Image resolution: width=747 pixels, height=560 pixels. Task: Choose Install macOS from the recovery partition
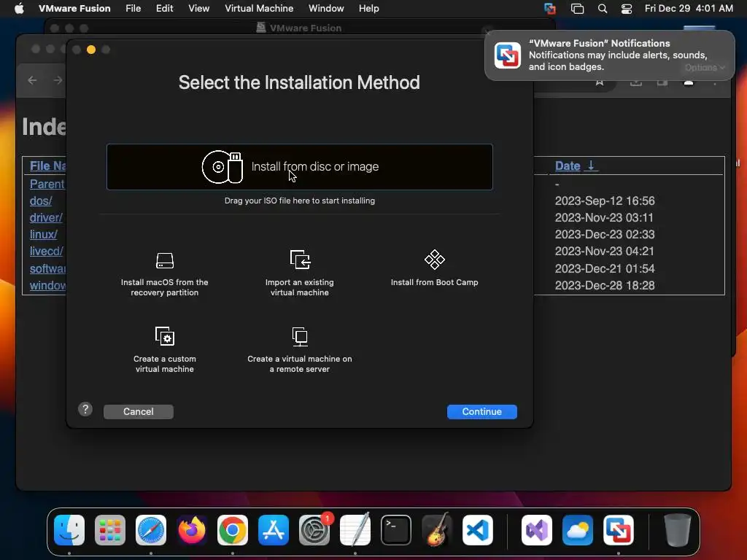click(x=164, y=273)
